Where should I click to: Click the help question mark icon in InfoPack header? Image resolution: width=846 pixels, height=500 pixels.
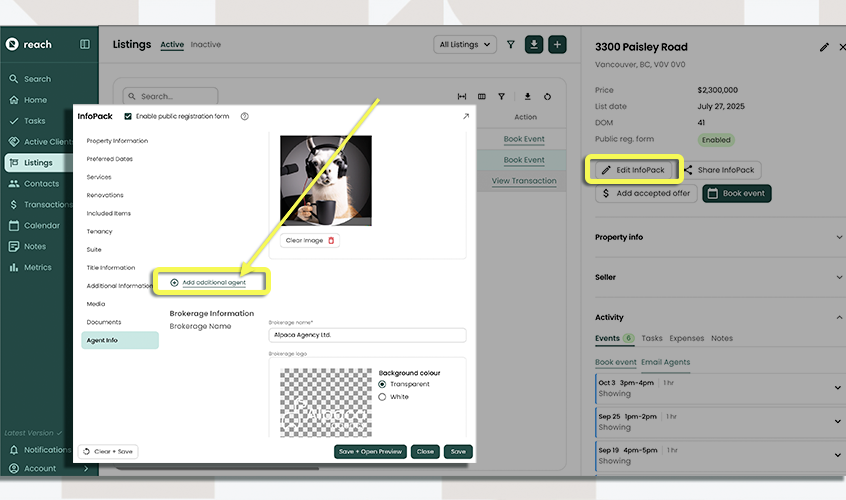(x=244, y=117)
